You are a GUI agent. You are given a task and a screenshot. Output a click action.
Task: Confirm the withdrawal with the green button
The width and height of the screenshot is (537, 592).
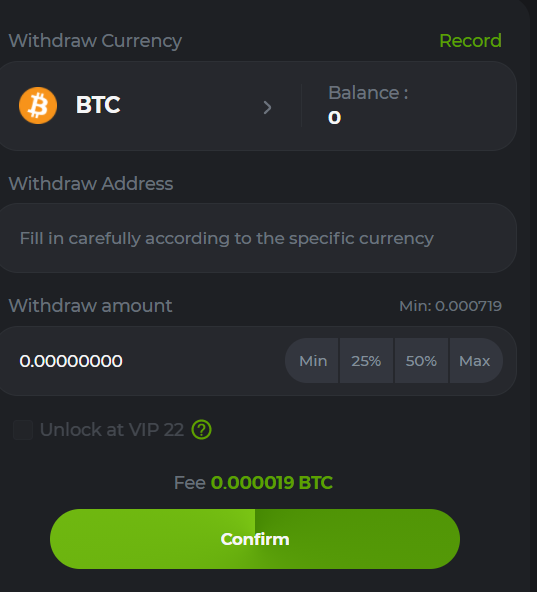pos(255,539)
